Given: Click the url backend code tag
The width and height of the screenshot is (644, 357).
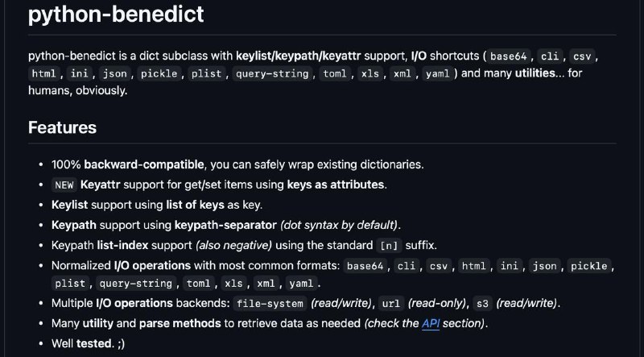Looking at the screenshot, I should (391, 304).
